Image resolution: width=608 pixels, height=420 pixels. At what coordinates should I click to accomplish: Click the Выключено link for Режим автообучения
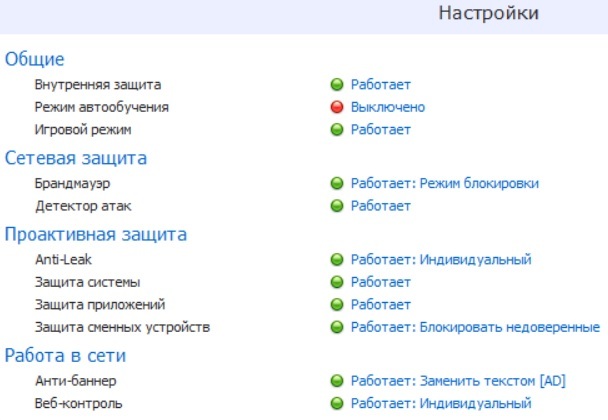[x=388, y=107]
